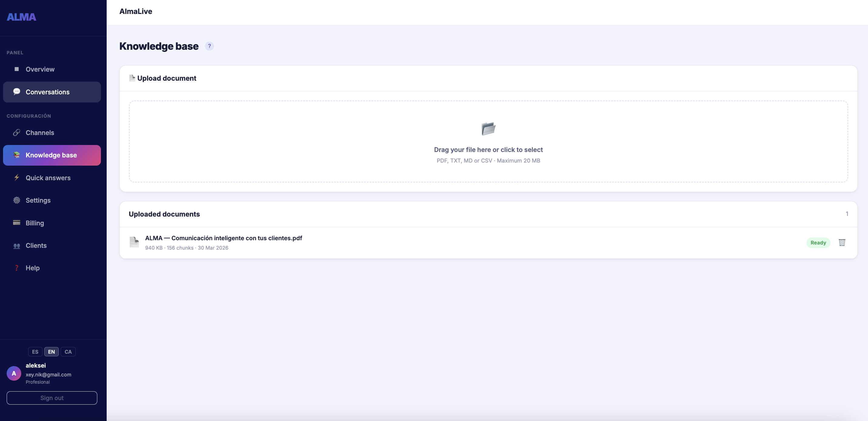Open the Conversations panel via its speech bubble icon
868x421 pixels.
coord(16,91)
